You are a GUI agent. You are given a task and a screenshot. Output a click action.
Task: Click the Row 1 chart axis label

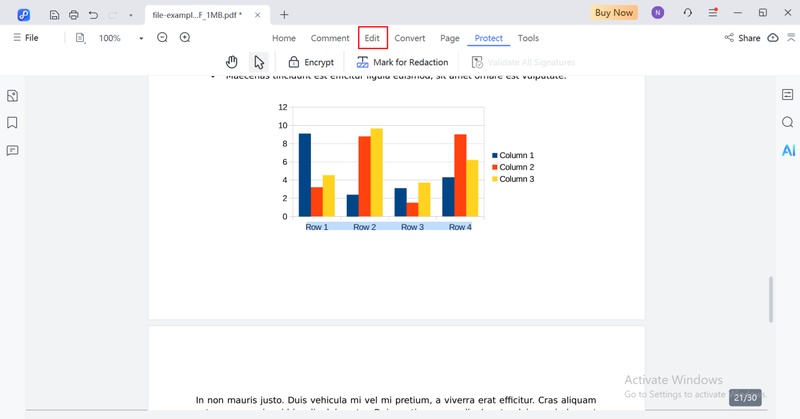(x=317, y=227)
